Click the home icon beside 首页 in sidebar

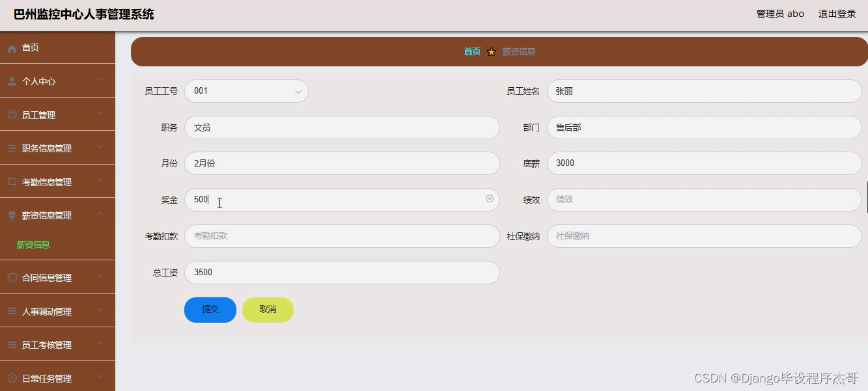(12, 48)
